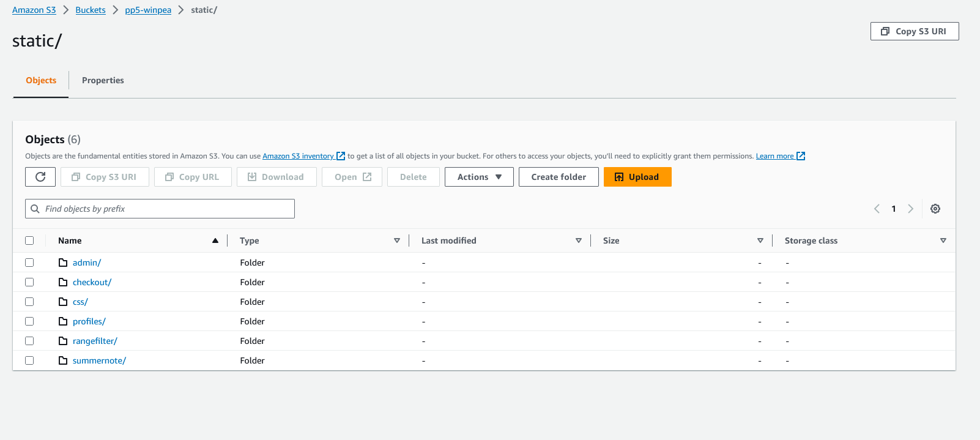Screen dimensions: 980x440
Task: Open the css/ folder link
Action: click(x=80, y=302)
